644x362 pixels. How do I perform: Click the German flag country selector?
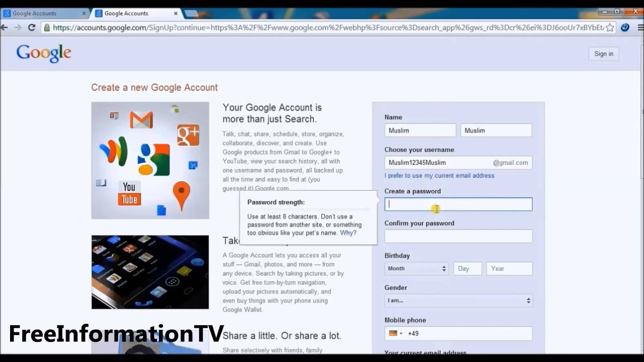395,333
